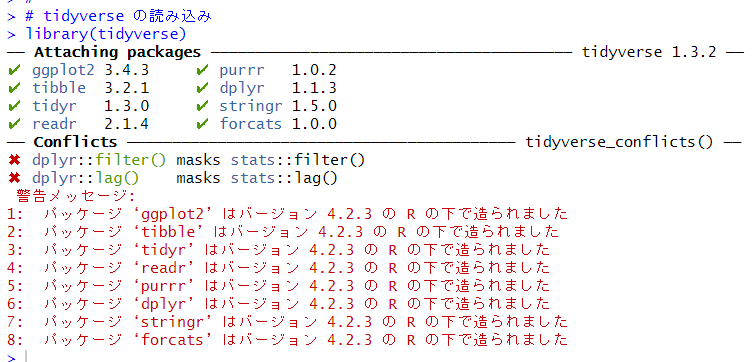Click the 'dplyr' package name in attached list
The height and width of the screenshot is (362, 753).
tap(242, 88)
